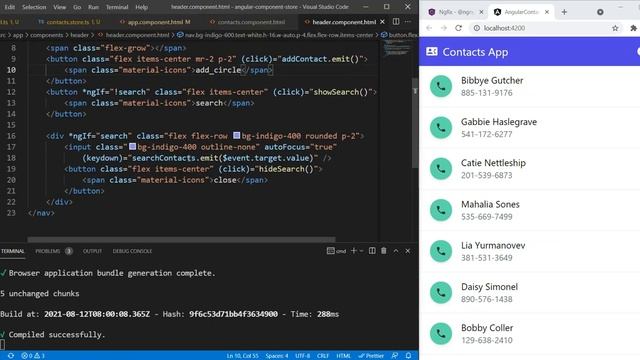This screenshot has width=640, height=360.
Task: Click the editor minimap preview
Action: 397,50
